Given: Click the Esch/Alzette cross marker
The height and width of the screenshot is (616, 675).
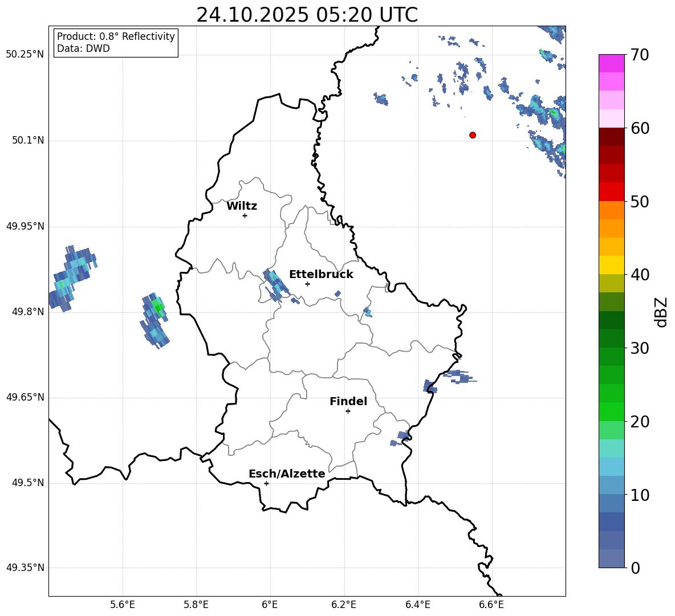Looking at the screenshot, I should tap(266, 483).
